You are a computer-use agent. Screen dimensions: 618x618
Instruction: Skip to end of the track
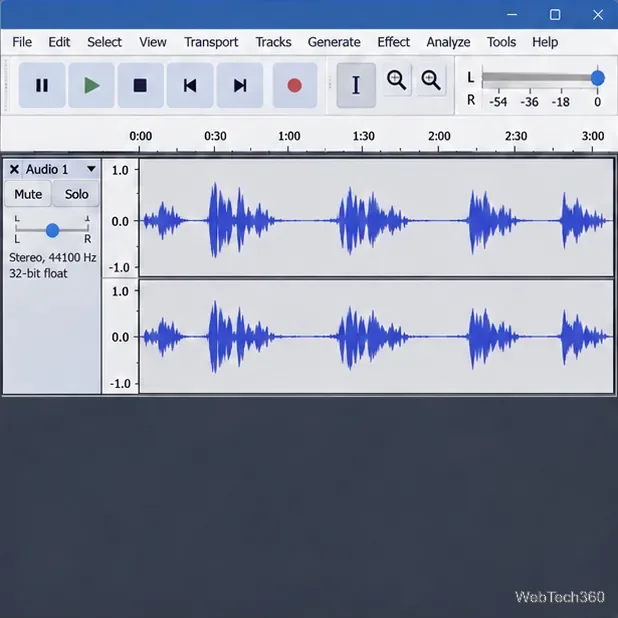click(x=240, y=85)
